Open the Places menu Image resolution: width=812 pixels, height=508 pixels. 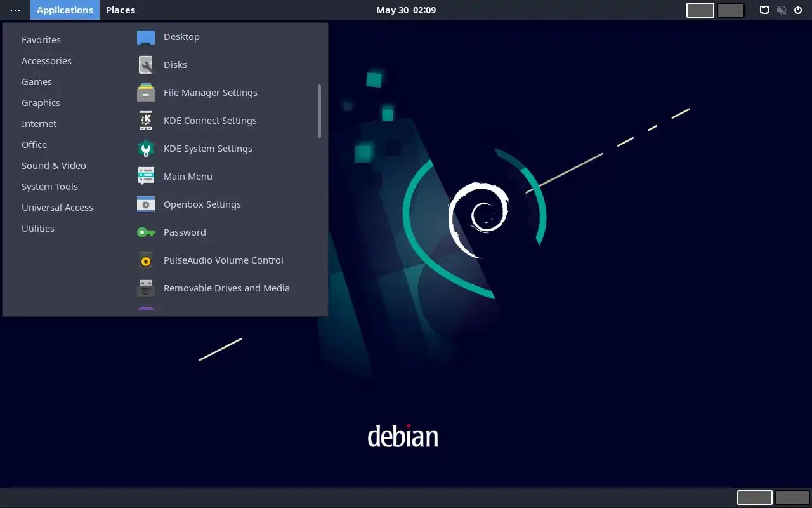[121, 10]
